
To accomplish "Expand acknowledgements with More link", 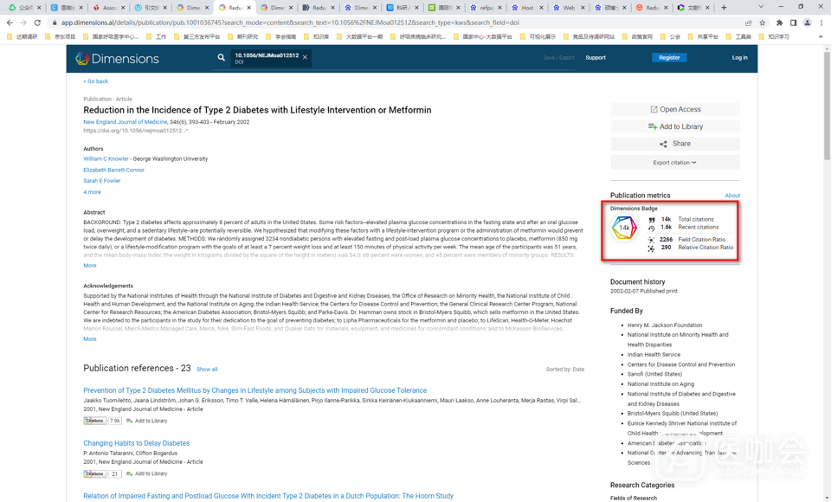I will pos(90,339).
